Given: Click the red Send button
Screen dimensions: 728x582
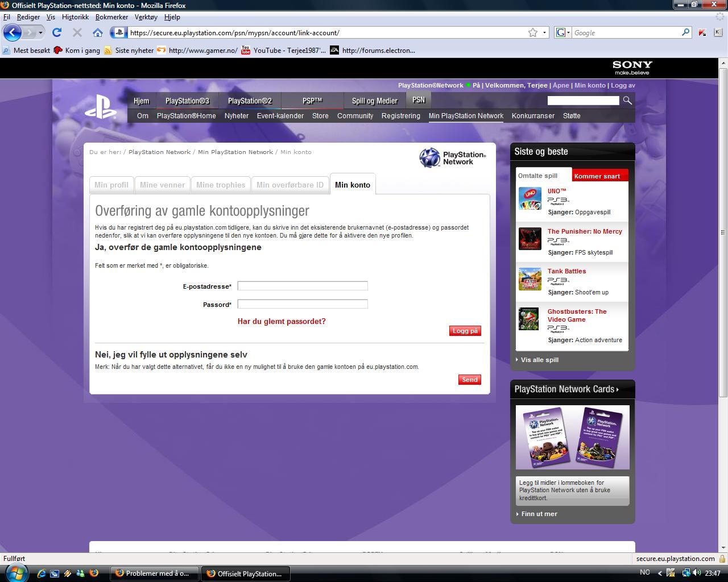Looking at the screenshot, I should point(470,380).
